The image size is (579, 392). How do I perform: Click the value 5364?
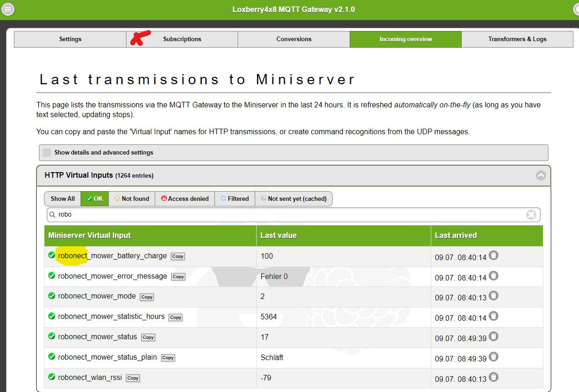click(x=269, y=317)
